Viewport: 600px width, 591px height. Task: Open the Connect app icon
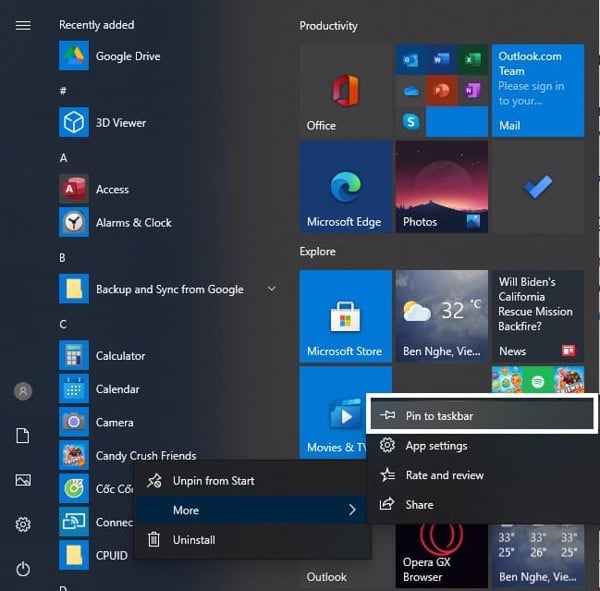click(74, 522)
